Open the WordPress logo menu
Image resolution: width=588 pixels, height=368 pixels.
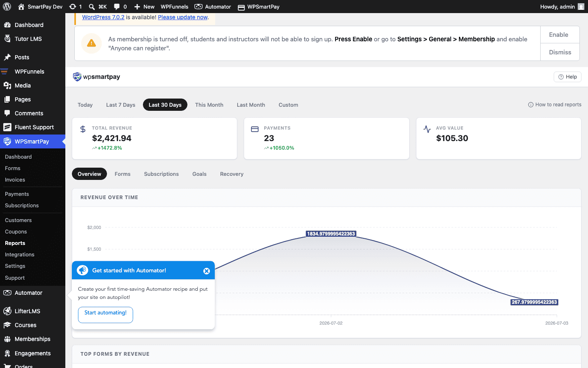point(7,7)
